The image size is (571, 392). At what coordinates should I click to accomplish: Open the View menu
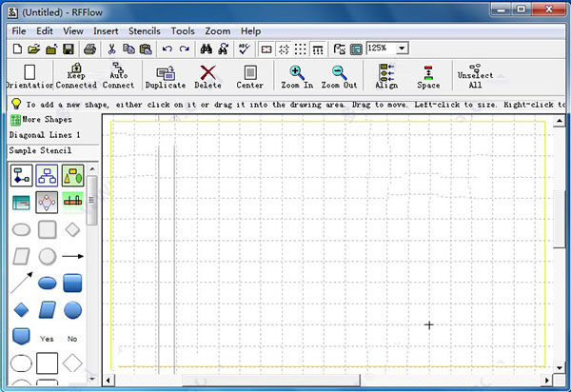click(73, 31)
